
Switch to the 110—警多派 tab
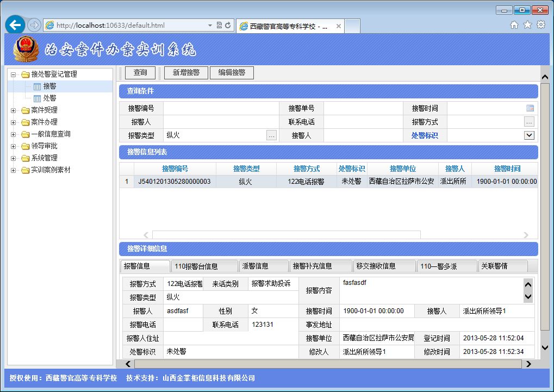pyautogui.click(x=447, y=266)
